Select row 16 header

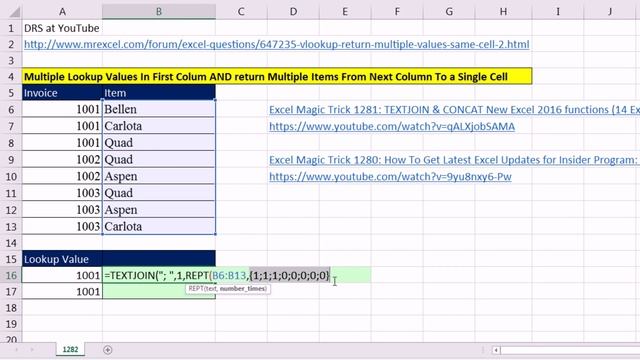pyautogui.click(x=11, y=276)
